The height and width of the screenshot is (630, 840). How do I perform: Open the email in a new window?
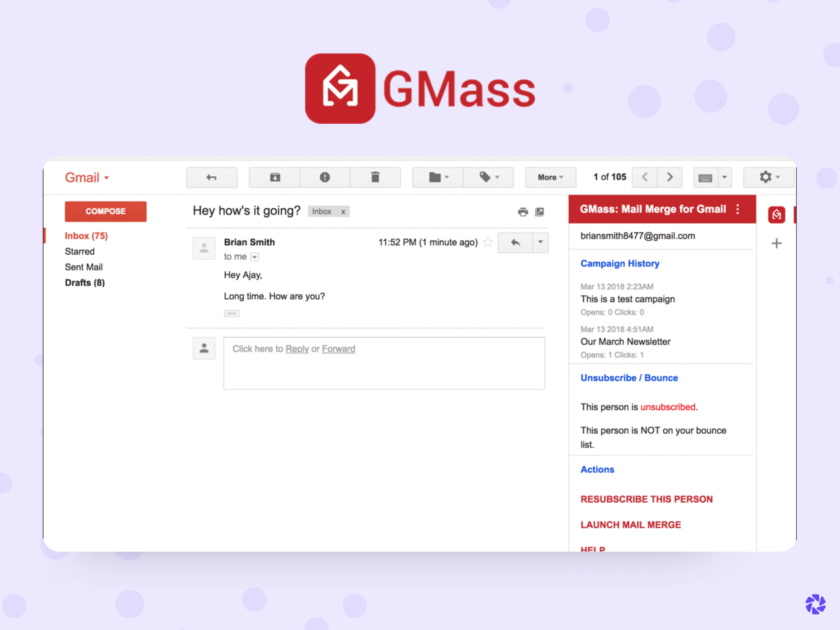(x=540, y=212)
